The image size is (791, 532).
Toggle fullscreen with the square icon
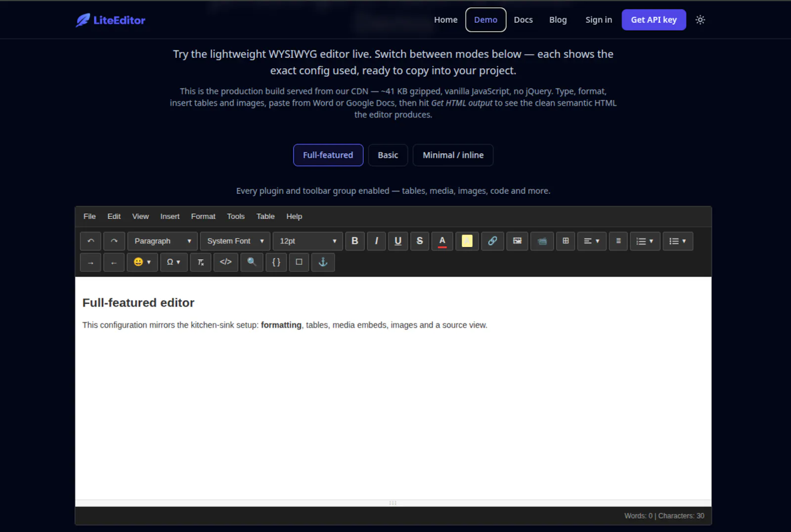(299, 263)
